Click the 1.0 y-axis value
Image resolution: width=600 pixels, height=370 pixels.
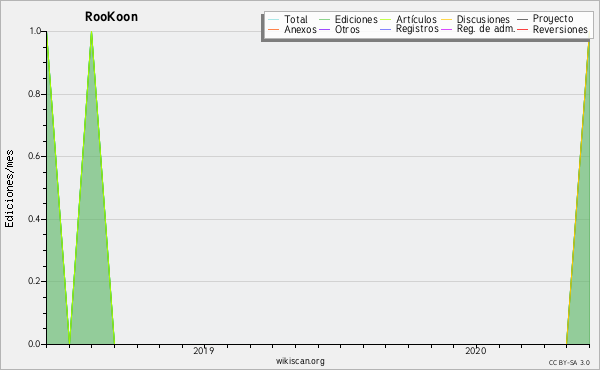(35, 31)
